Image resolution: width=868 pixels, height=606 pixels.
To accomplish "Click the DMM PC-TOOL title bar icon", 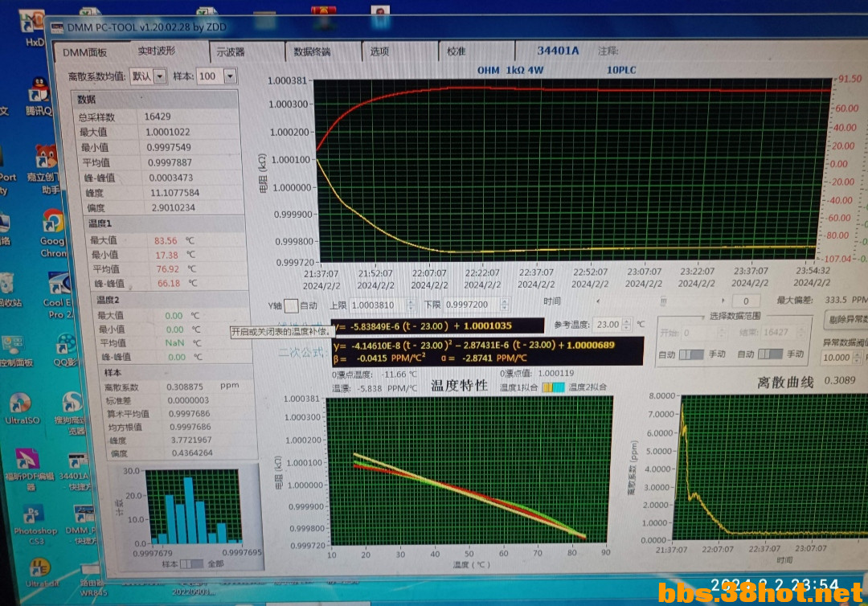I will click(57, 27).
